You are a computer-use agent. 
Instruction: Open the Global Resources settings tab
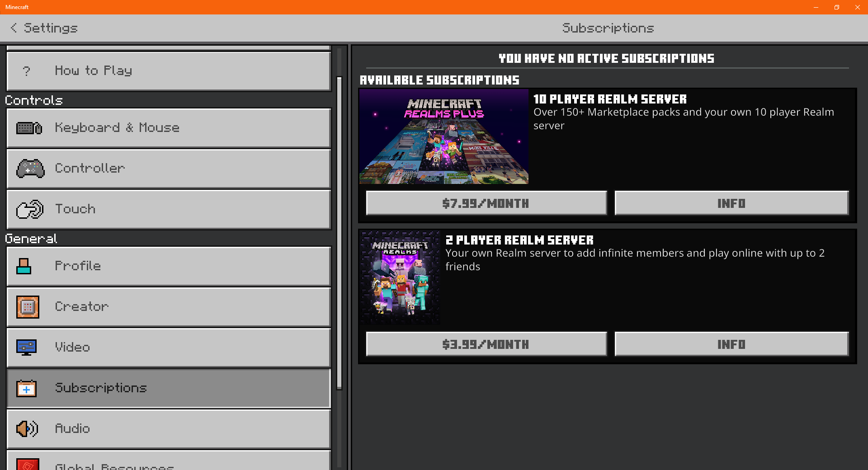coord(169,460)
